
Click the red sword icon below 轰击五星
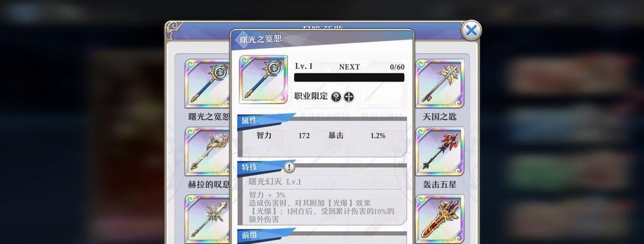coord(440,220)
